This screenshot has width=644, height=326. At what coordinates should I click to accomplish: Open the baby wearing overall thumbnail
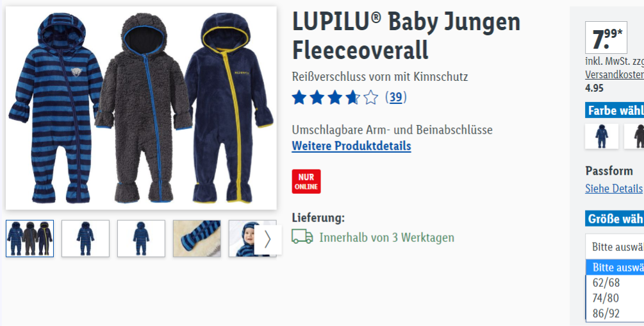click(x=242, y=239)
